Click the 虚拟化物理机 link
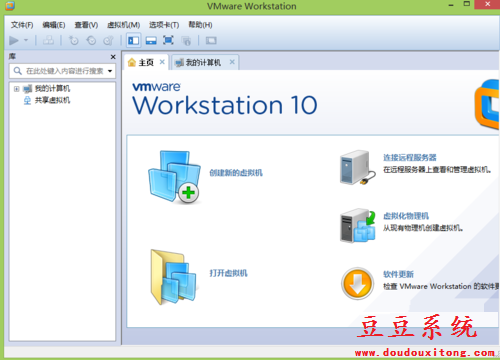This screenshot has width=500, height=360. coord(406,216)
